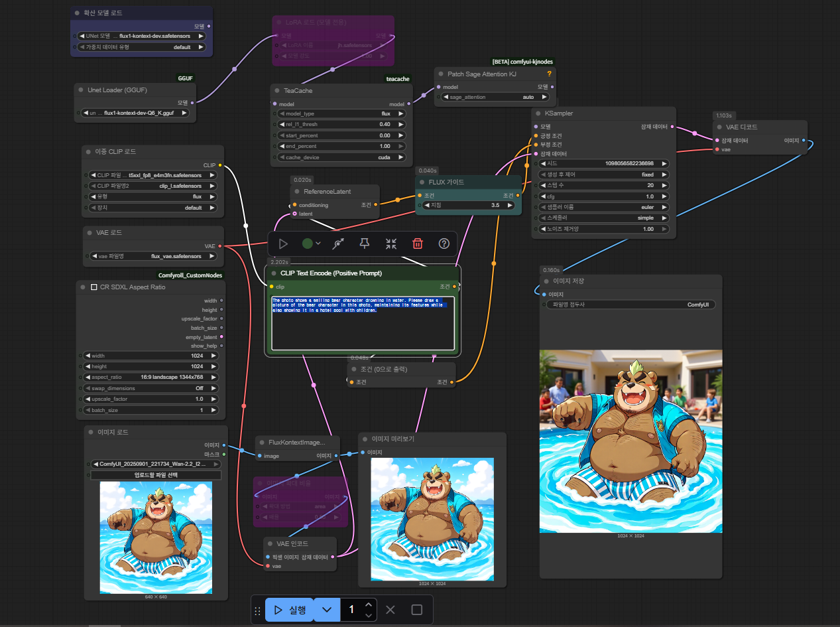The height and width of the screenshot is (627, 840).
Task: Toggle collapse dot on CLIP Text Encode node
Action: click(273, 273)
